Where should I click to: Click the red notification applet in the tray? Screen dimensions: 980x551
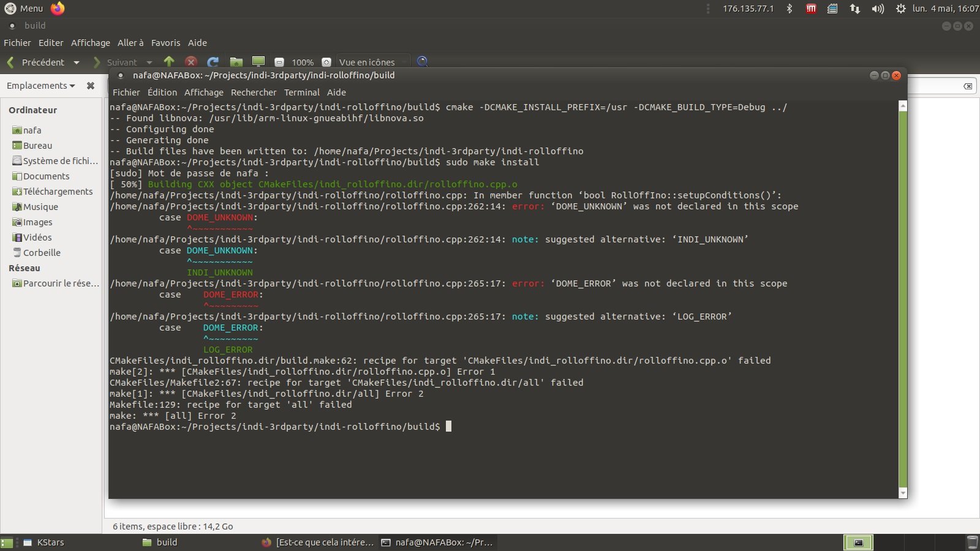point(811,9)
